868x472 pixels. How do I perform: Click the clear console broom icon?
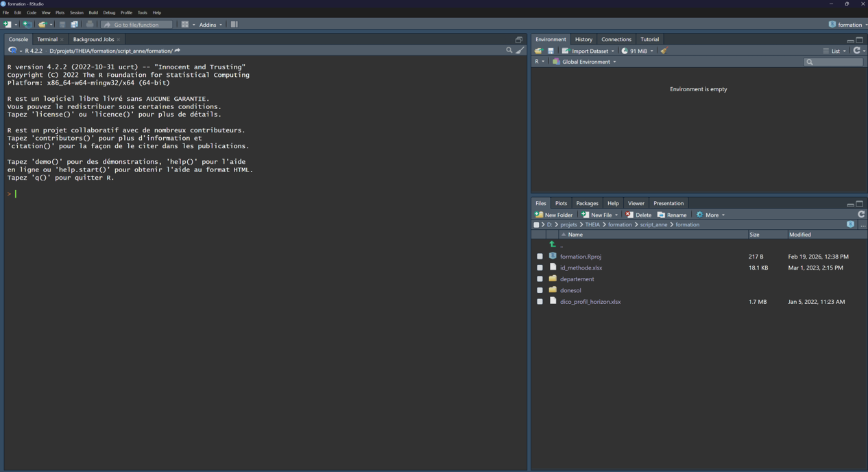[520, 50]
